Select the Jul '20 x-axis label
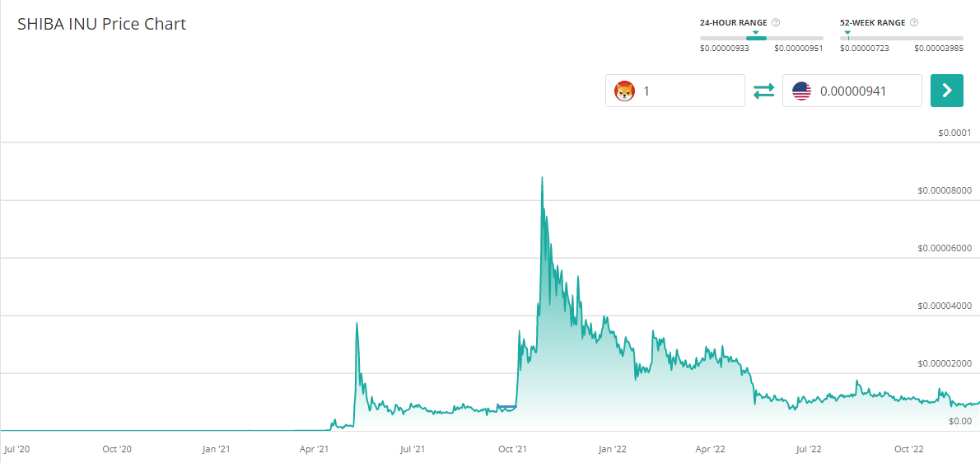Viewport: 980px width, 463px height. click(x=19, y=449)
